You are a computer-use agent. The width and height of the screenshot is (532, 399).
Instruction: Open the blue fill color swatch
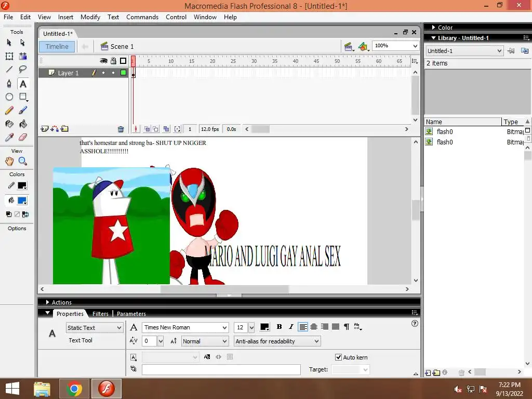pyautogui.click(x=22, y=201)
